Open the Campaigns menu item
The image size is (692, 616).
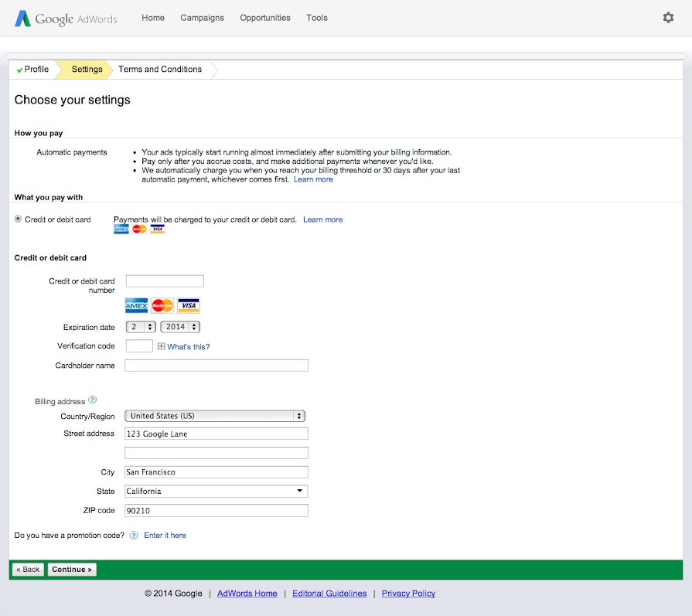(202, 18)
